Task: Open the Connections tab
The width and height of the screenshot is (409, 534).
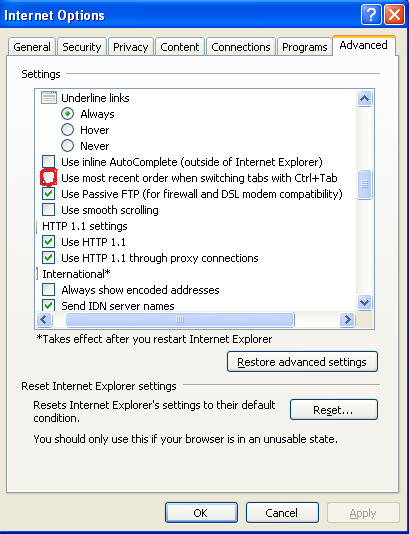Action: pyautogui.click(x=240, y=47)
